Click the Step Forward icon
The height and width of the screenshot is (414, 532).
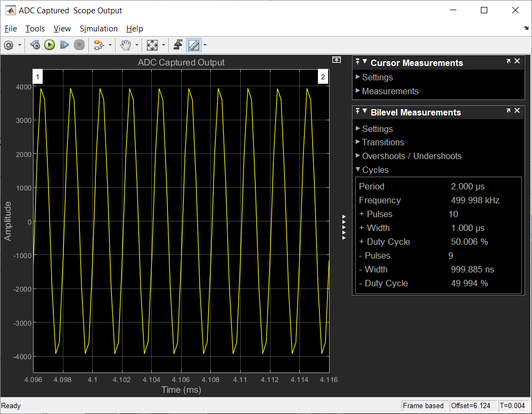pyautogui.click(x=64, y=45)
